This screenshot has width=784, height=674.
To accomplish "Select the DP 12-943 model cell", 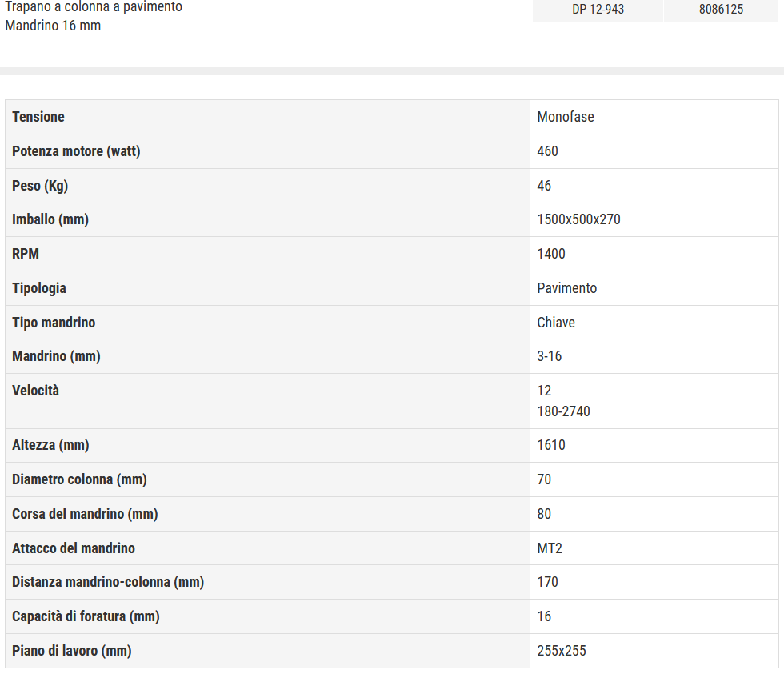I will 598,10.
